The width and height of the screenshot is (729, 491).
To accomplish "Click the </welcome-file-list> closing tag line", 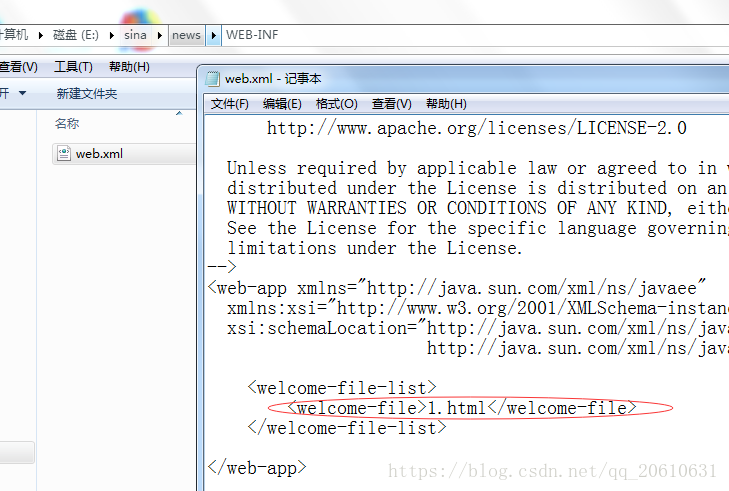I will (x=347, y=428).
